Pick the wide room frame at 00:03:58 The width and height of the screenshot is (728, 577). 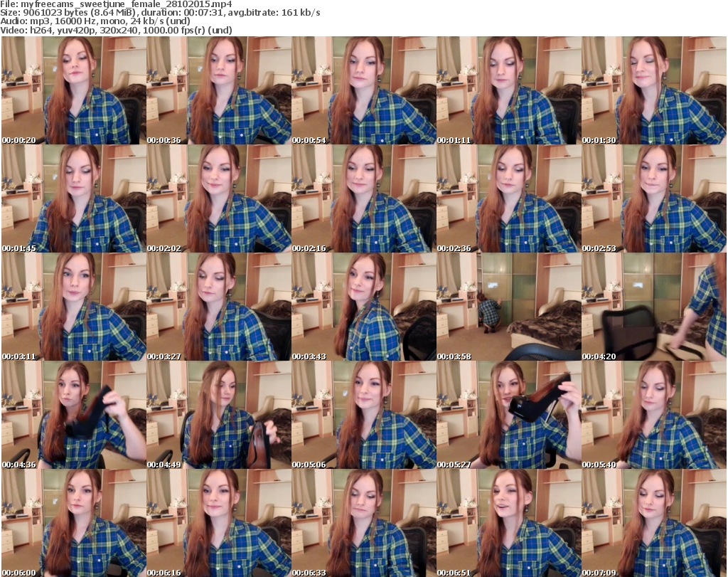pos(509,307)
